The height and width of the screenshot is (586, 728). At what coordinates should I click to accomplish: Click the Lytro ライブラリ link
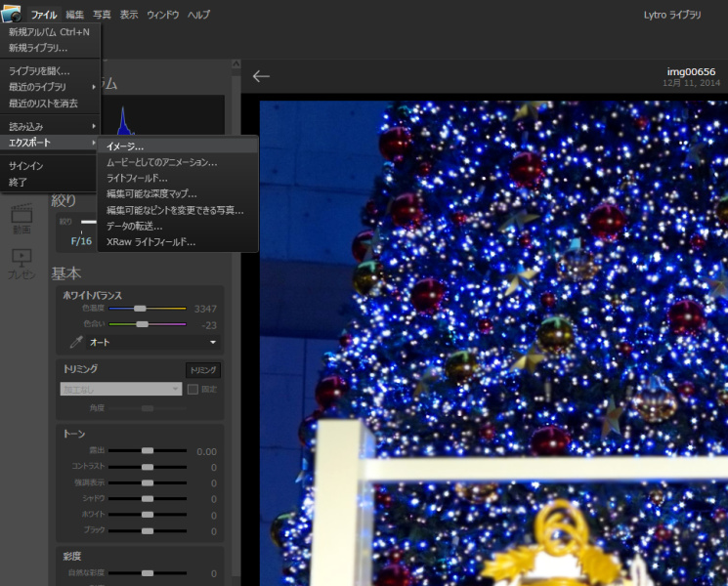[x=672, y=15]
